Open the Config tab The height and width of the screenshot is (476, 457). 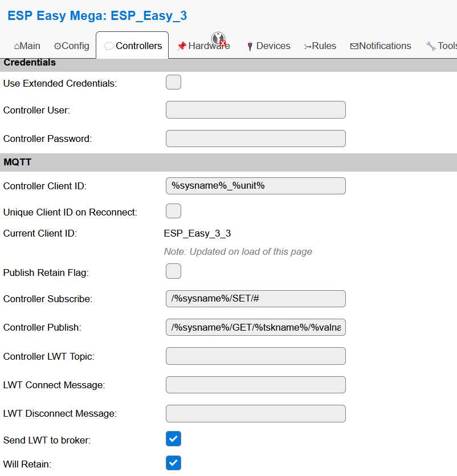71,46
